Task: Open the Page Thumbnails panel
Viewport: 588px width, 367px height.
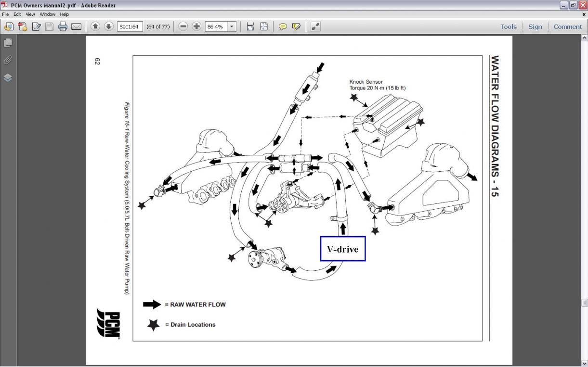Action: pos(7,42)
